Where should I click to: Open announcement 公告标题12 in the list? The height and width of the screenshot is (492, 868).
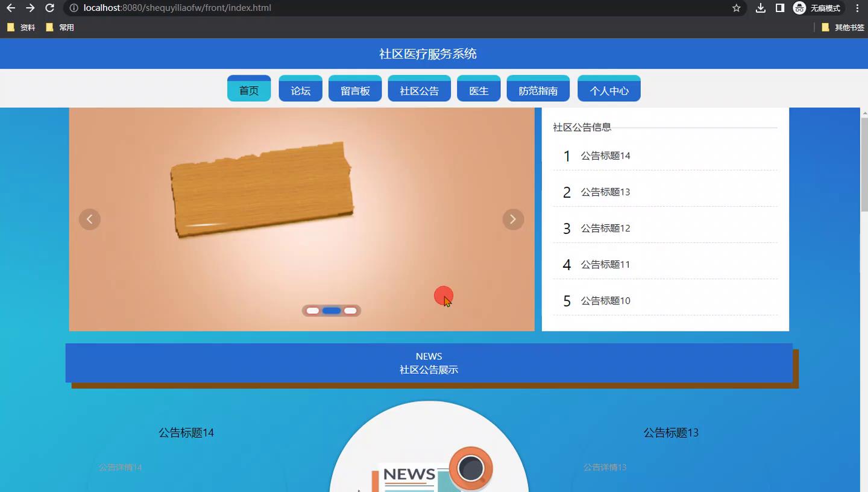pos(665,228)
